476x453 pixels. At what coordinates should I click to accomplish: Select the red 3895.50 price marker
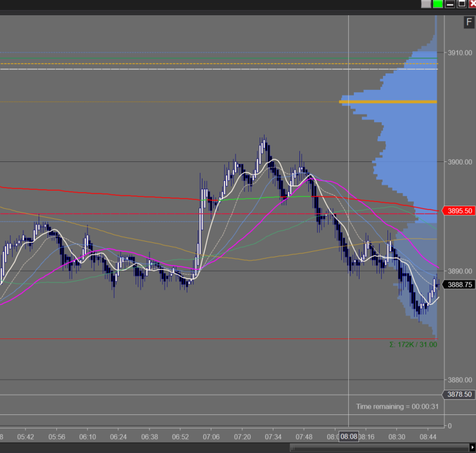coord(459,211)
